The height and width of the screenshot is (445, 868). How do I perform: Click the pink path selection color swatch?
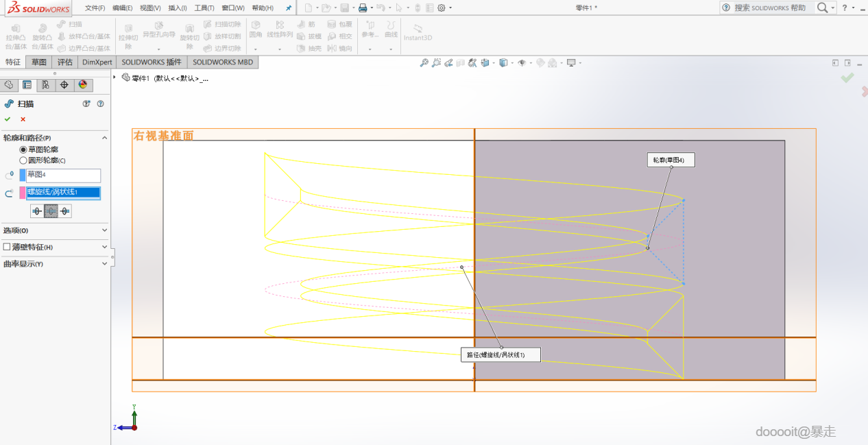point(23,193)
